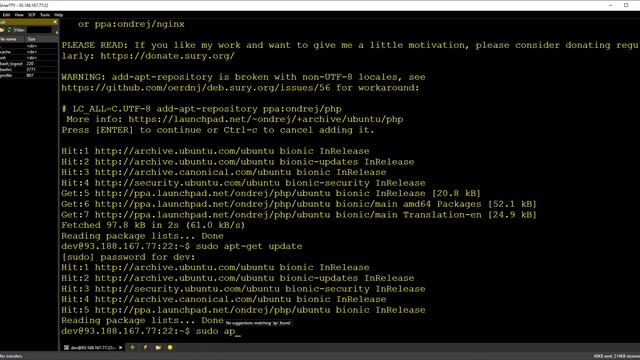Click the 'or ppa:ondrej/nginx' line
The image size is (640, 360).
pos(131,24)
